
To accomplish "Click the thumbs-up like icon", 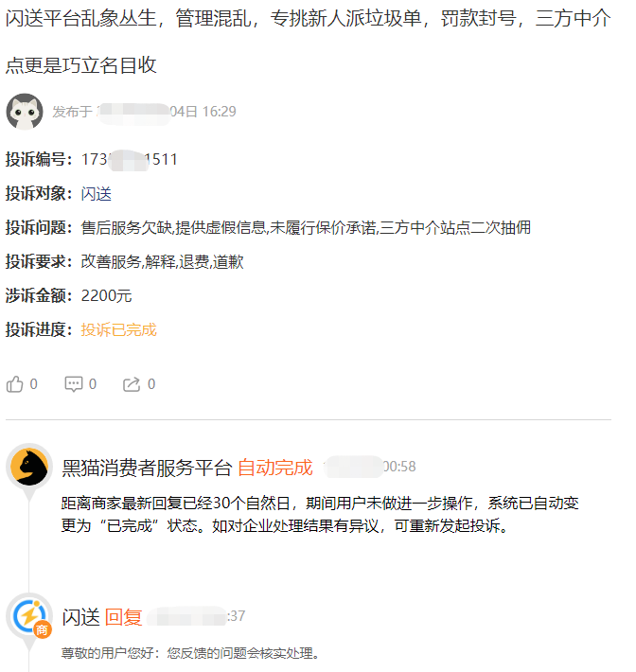I will click(14, 384).
